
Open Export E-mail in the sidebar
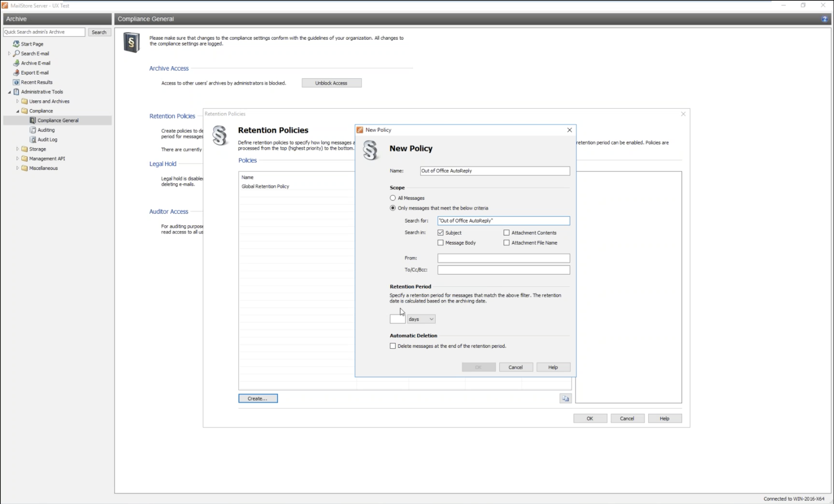point(34,72)
